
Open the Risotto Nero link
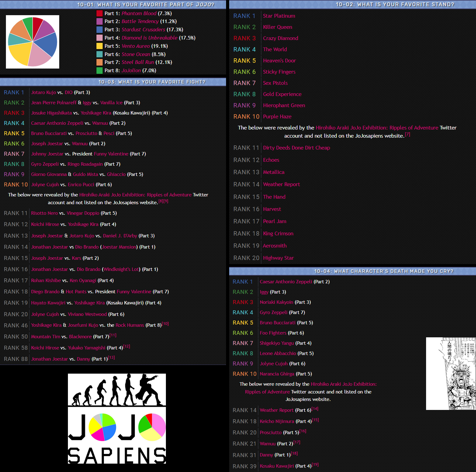pos(44,213)
